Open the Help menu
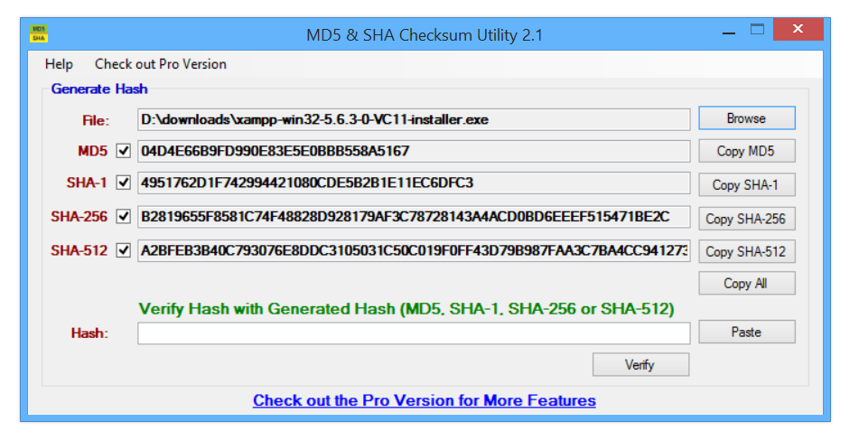Screen dimensions: 868x441 click(59, 64)
